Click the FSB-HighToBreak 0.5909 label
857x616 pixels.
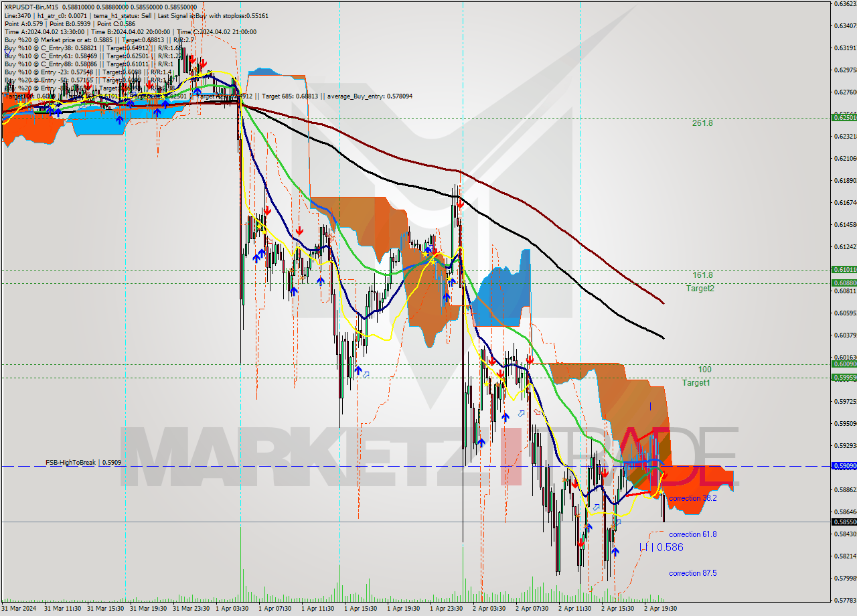[83, 462]
